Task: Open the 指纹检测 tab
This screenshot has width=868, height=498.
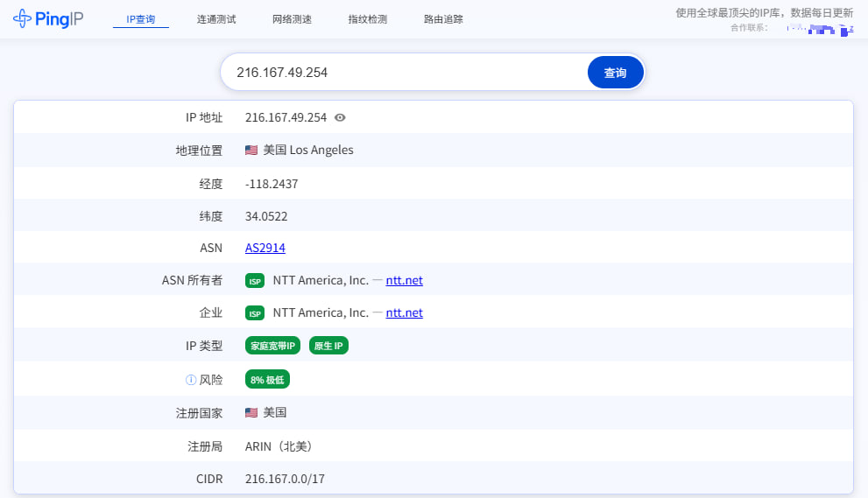Action: click(368, 19)
